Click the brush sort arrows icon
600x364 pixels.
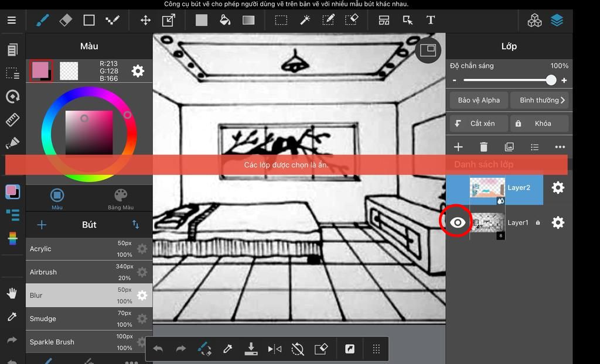tap(135, 225)
